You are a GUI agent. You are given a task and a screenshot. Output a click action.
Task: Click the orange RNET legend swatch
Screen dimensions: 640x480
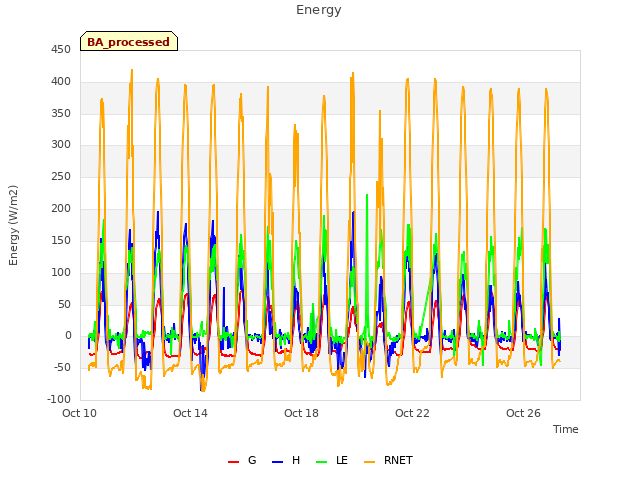click(x=369, y=462)
